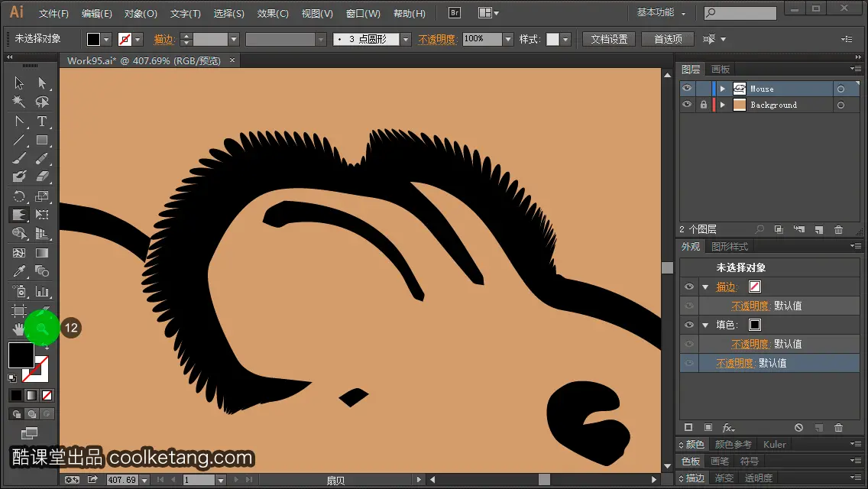Select the Pen tool
The width and height of the screenshot is (868, 489).
click(x=19, y=121)
